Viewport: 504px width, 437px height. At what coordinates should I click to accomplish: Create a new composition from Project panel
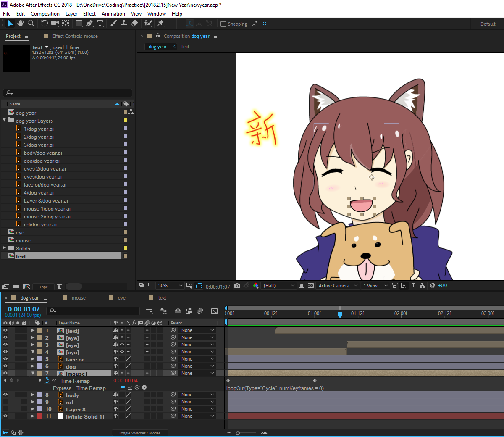click(26, 287)
